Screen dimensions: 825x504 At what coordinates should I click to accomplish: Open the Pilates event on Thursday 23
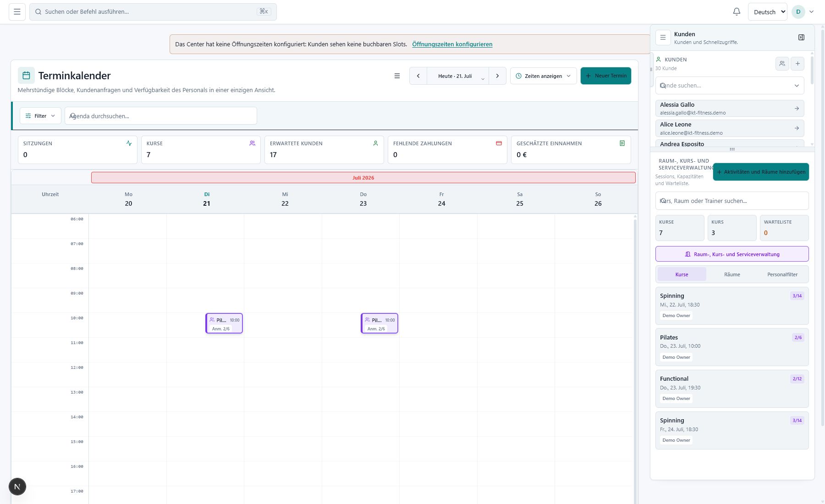click(x=379, y=323)
